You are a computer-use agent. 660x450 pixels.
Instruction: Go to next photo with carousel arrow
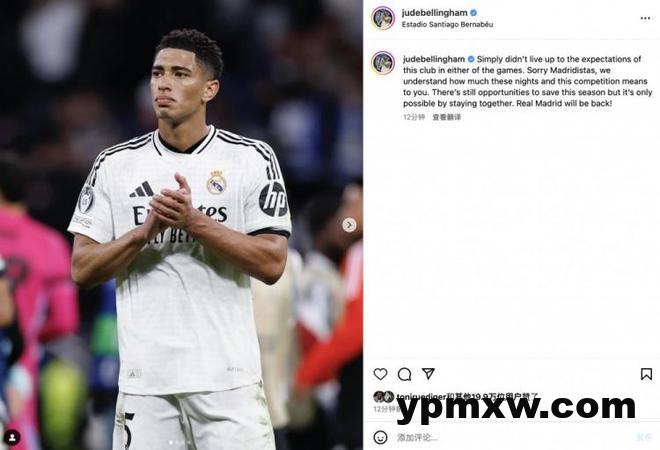[x=349, y=225]
